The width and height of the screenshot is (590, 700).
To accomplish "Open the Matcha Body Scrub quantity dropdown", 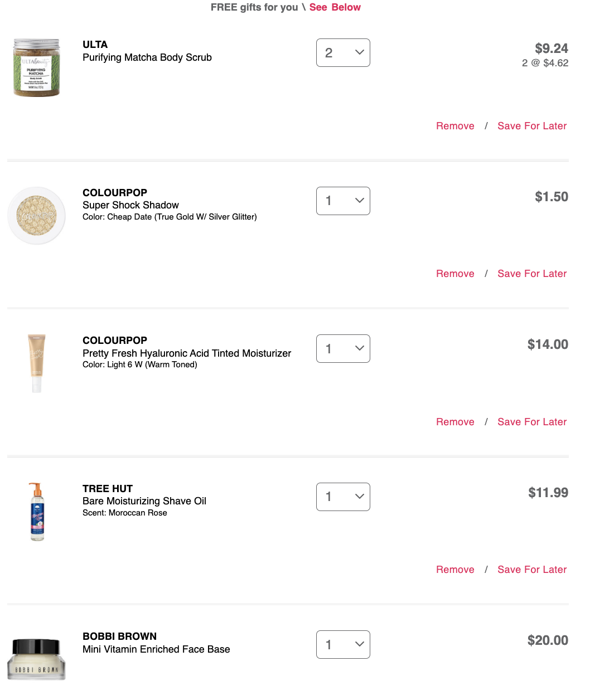I will (343, 53).
